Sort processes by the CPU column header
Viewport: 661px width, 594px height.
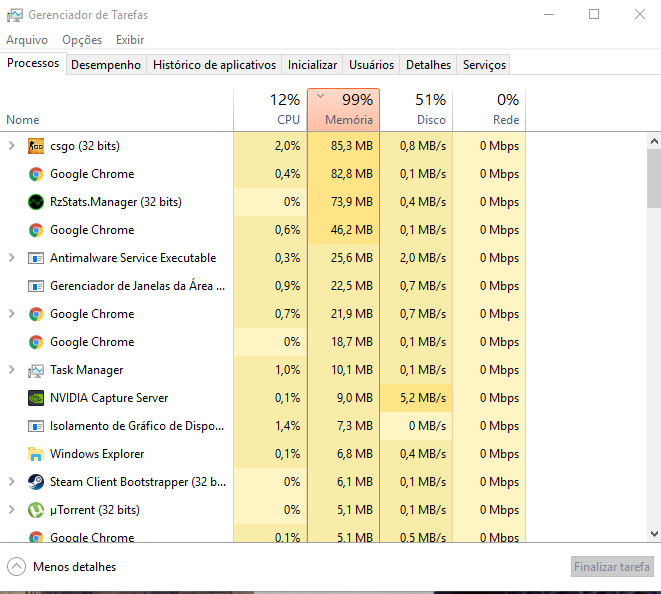270,110
